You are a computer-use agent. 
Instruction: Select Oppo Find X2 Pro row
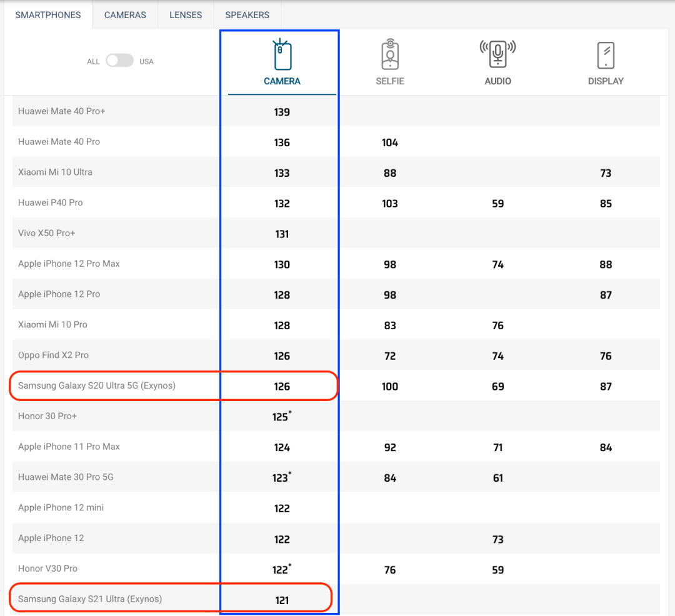click(336, 355)
